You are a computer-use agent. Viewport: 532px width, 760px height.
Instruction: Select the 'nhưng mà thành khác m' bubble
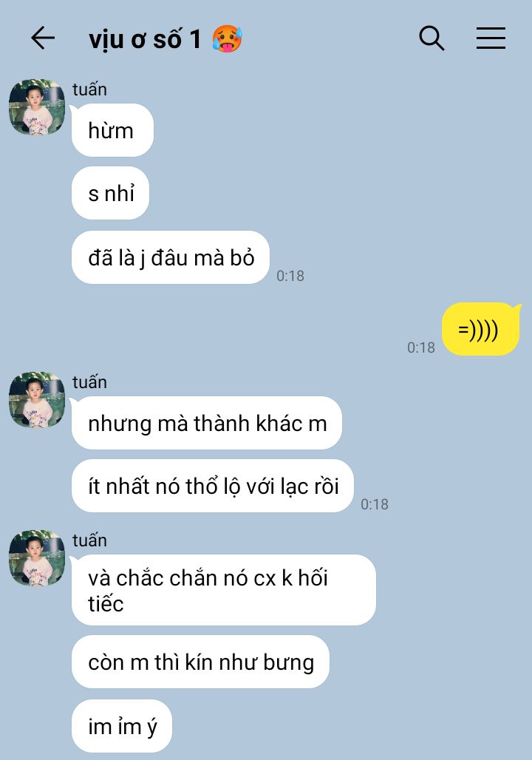(207, 423)
